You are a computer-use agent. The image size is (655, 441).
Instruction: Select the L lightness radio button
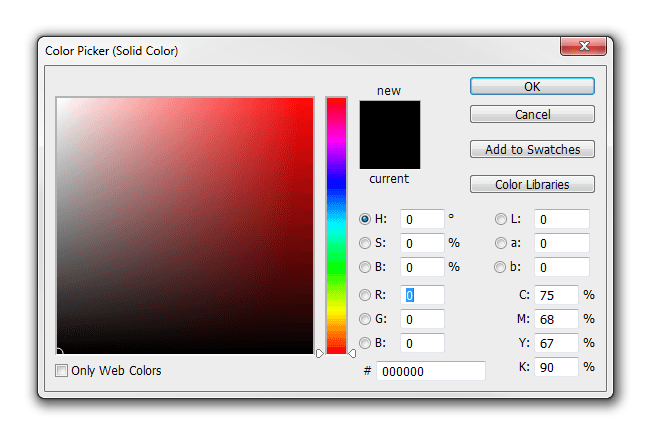pyautogui.click(x=500, y=219)
